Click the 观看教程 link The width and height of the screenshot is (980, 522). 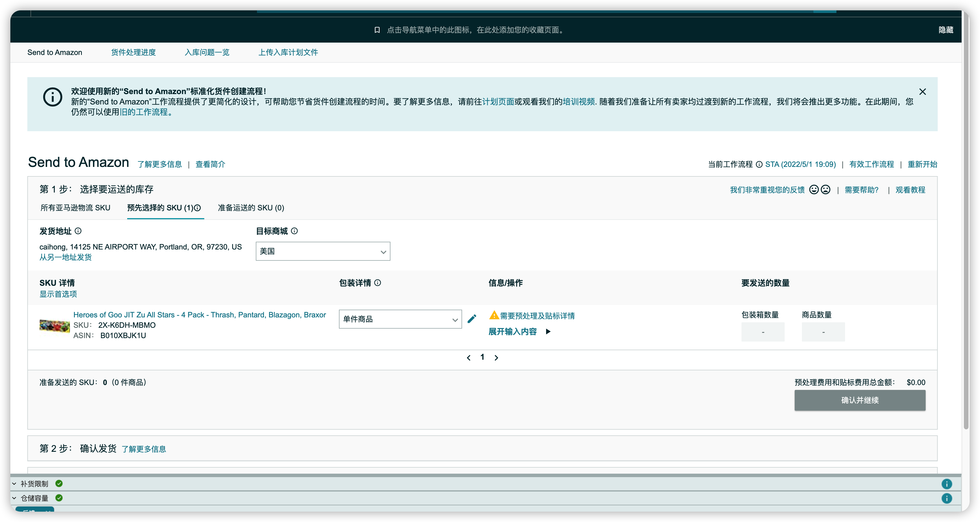click(x=910, y=190)
